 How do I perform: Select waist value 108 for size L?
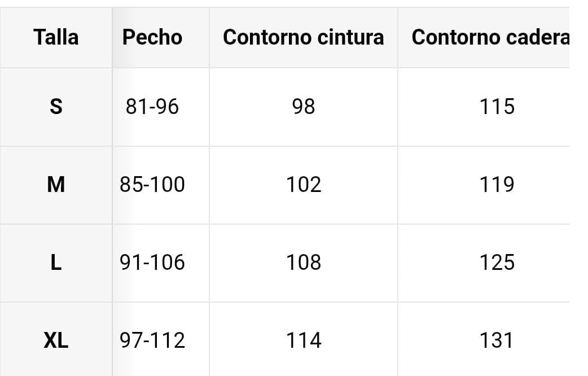304,263
